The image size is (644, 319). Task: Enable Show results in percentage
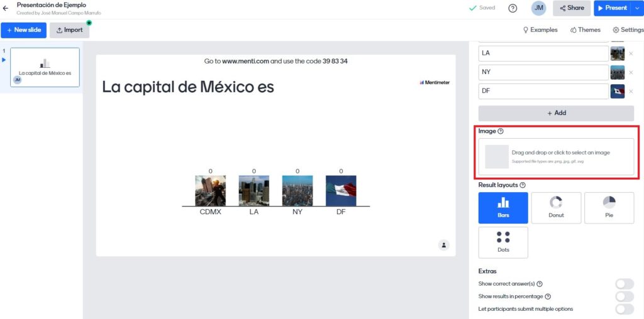[x=624, y=296]
